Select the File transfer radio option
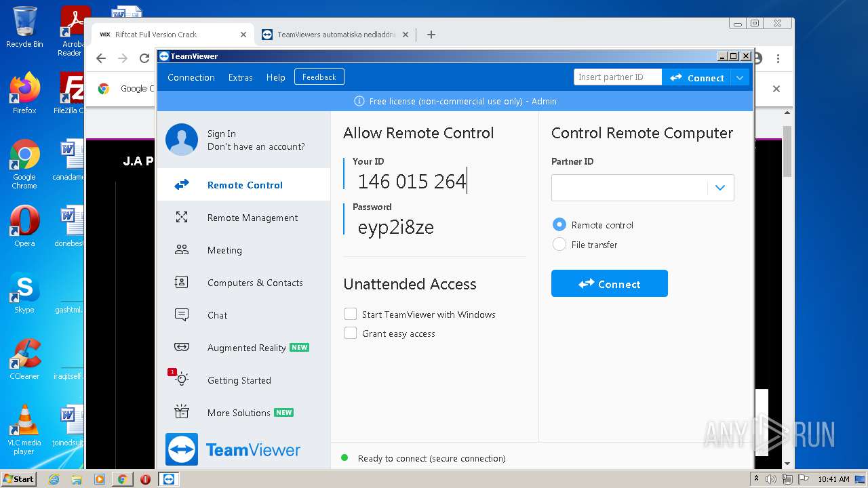This screenshot has height=488, width=868. (559, 245)
